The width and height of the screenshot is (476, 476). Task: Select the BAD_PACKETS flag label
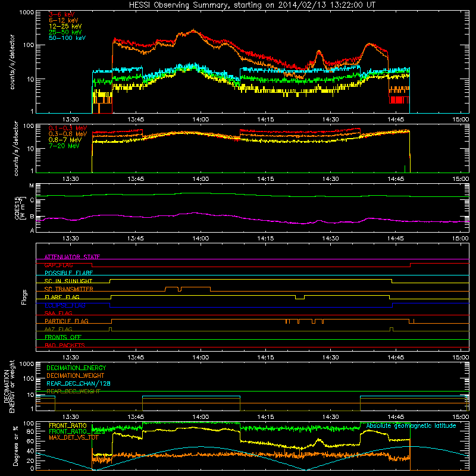(x=65, y=345)
